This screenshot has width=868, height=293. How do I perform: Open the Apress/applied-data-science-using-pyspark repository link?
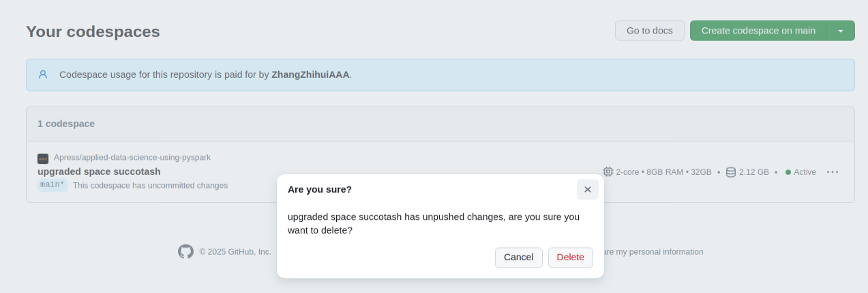pyautogui.click(x=132, y=157)
